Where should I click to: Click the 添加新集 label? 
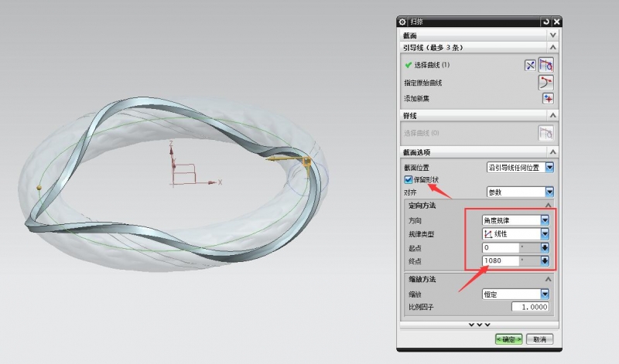tap(416, 99)
